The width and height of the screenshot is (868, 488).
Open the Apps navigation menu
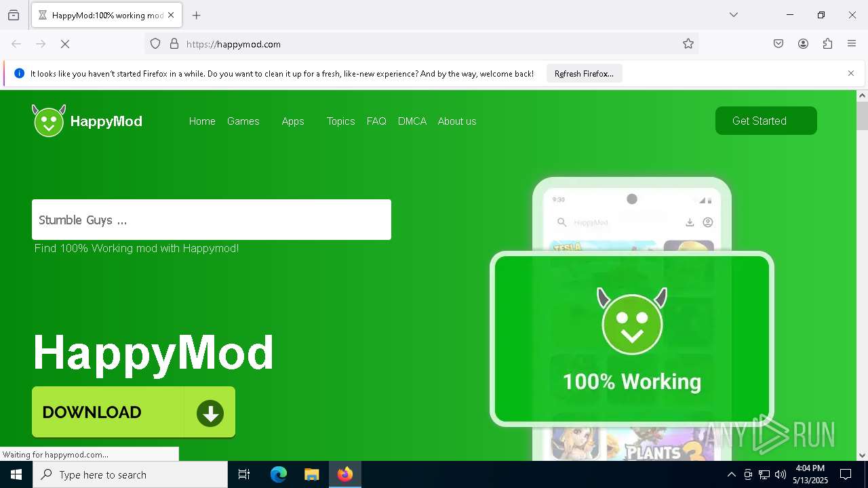(x=293, y=121)
